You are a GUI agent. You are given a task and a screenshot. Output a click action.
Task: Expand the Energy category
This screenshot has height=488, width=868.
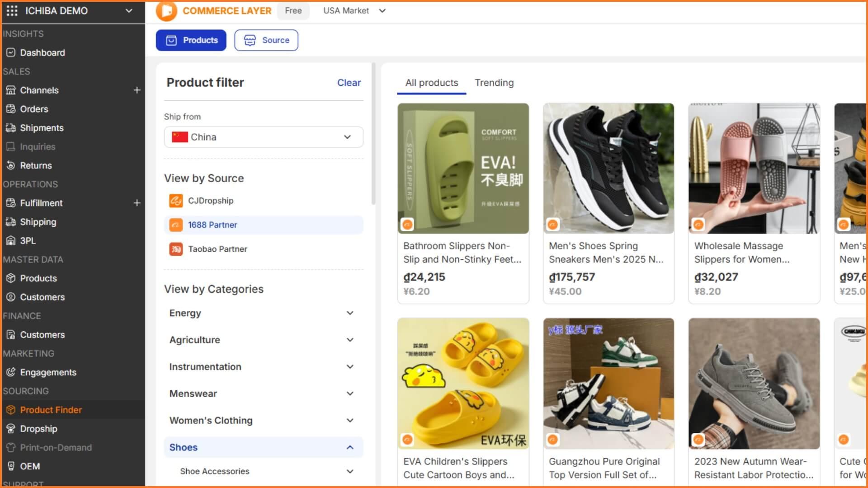tap(349, 313)
